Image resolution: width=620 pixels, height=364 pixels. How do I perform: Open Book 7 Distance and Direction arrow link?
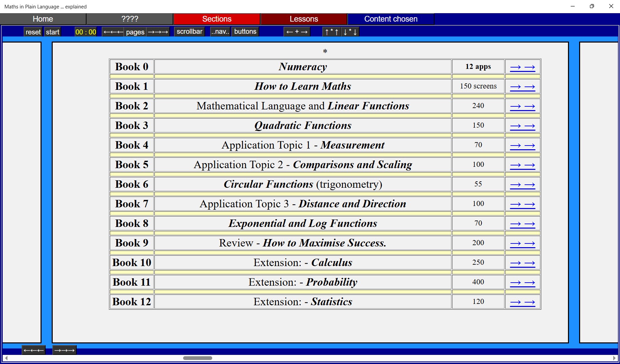click(522, 204)
